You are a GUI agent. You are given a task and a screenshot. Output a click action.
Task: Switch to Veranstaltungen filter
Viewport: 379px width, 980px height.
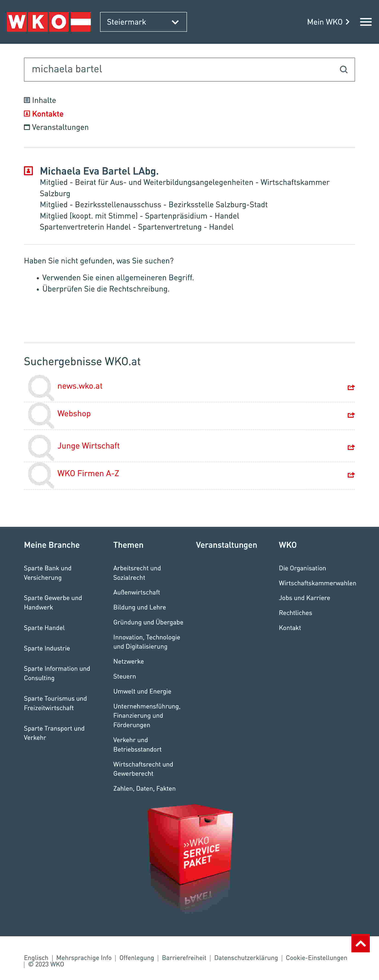(x=56, y=127)
